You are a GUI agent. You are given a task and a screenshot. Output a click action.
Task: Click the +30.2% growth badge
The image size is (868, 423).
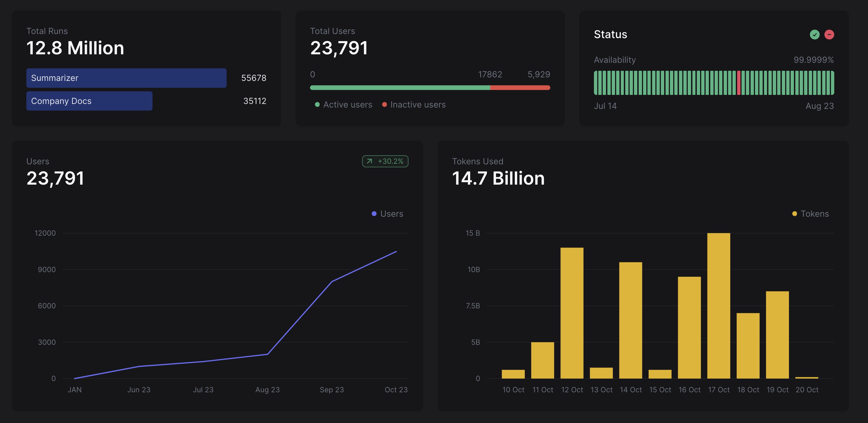point(385,161)
